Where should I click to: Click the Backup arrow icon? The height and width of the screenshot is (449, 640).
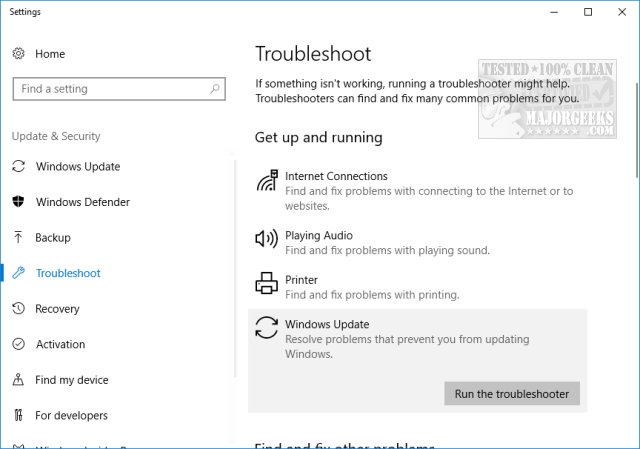pyautogui.click(x=18, y=237)
